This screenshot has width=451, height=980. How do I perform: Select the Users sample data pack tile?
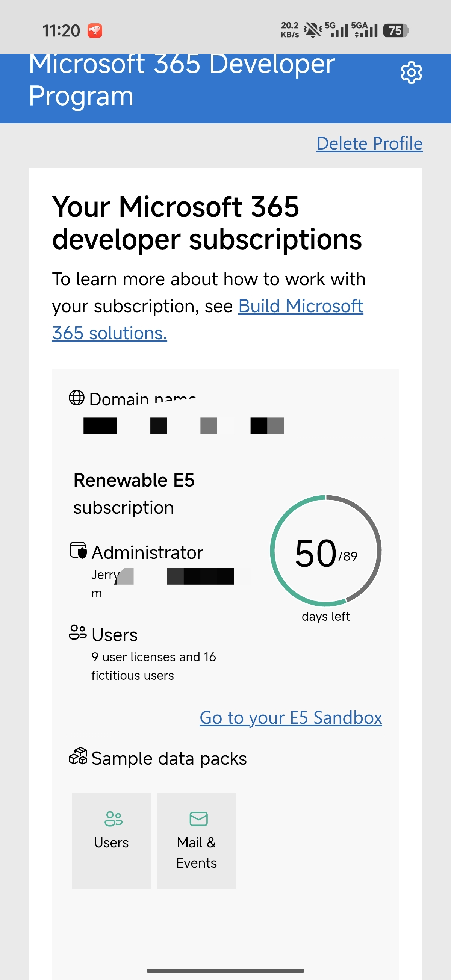coord(111,840)
